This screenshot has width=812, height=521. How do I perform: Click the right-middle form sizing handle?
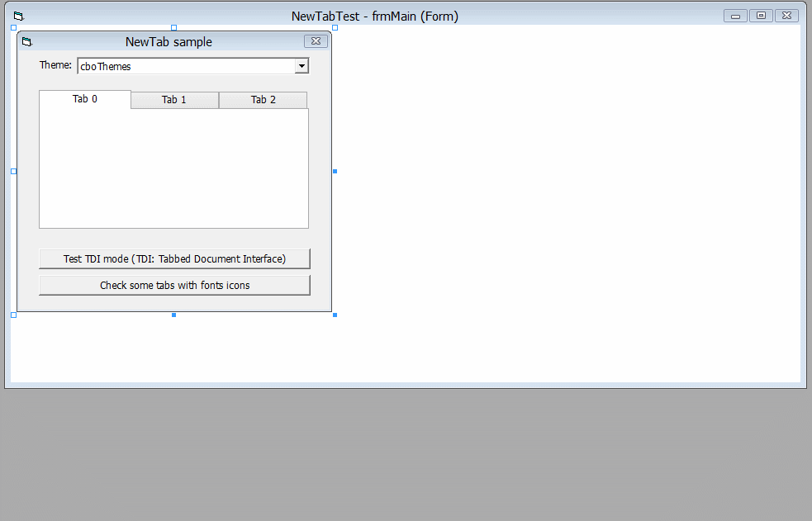335,171
